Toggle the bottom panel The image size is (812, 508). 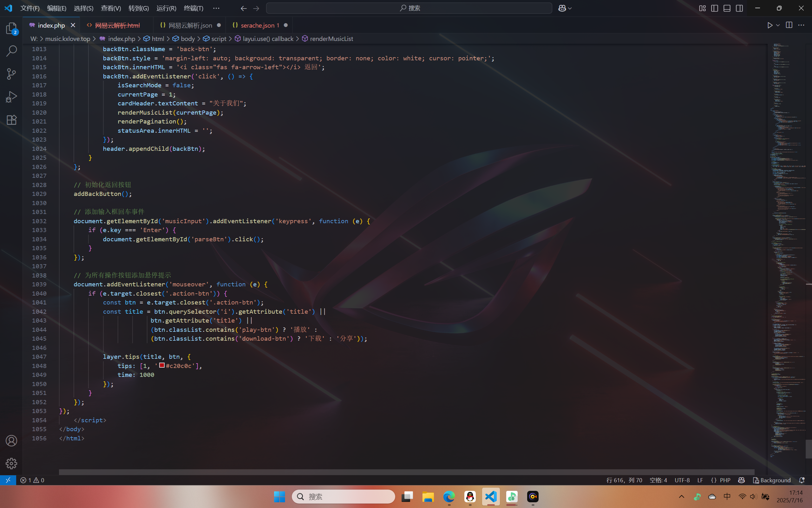point(727,8)
